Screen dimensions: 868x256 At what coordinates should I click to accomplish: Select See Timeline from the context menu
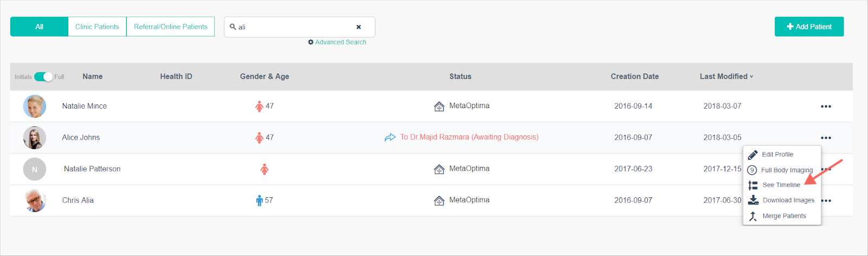coord(781,185)
